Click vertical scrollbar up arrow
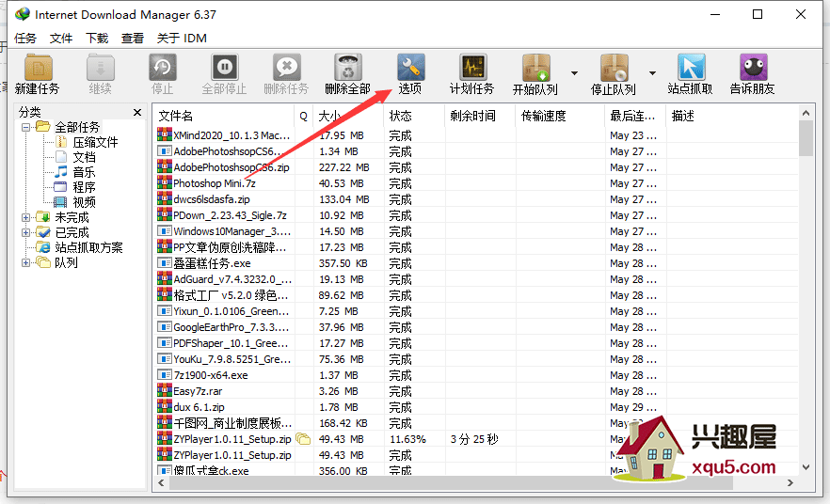The image size is (830, 504). [x=806, y=113]
